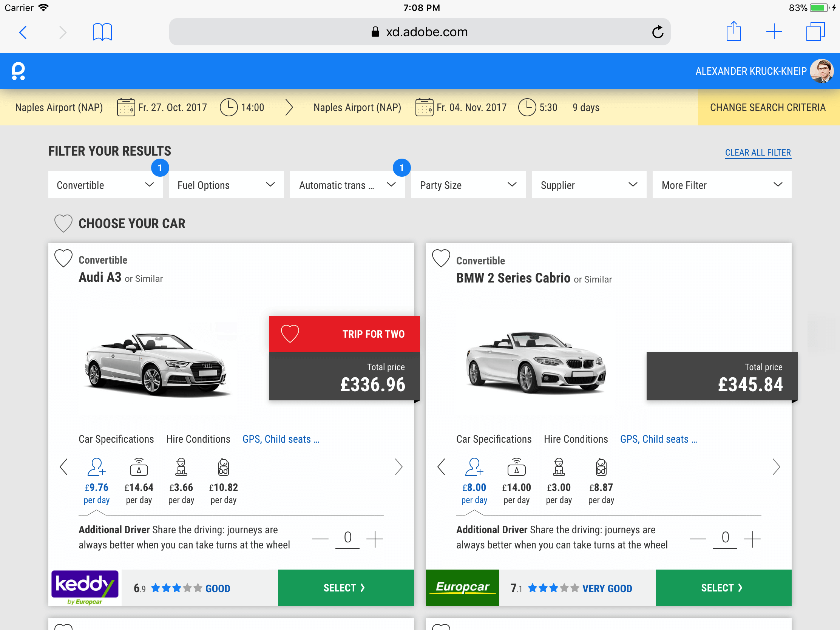Click the Europcar supplier logo
The image size is (840, 630).
click(463, 587)
